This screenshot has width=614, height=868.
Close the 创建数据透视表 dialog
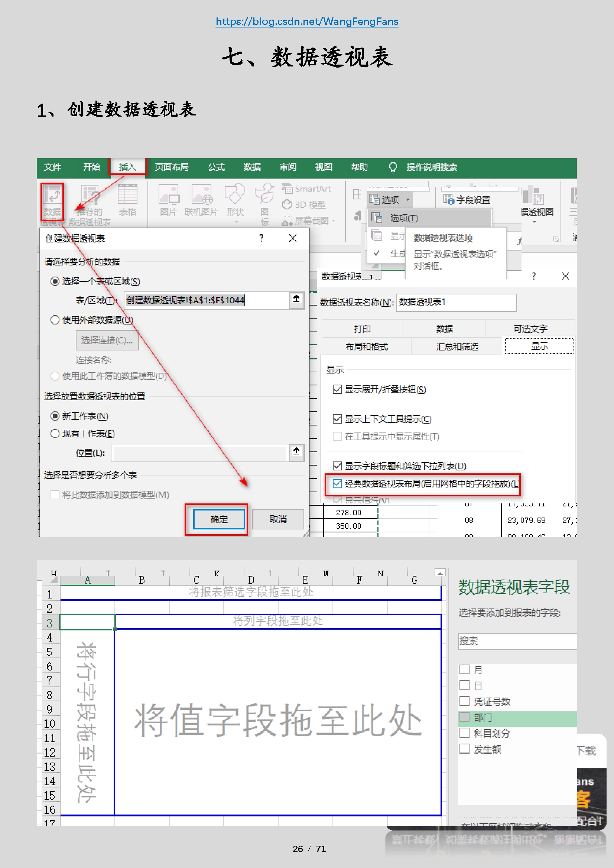coord(293,238)
